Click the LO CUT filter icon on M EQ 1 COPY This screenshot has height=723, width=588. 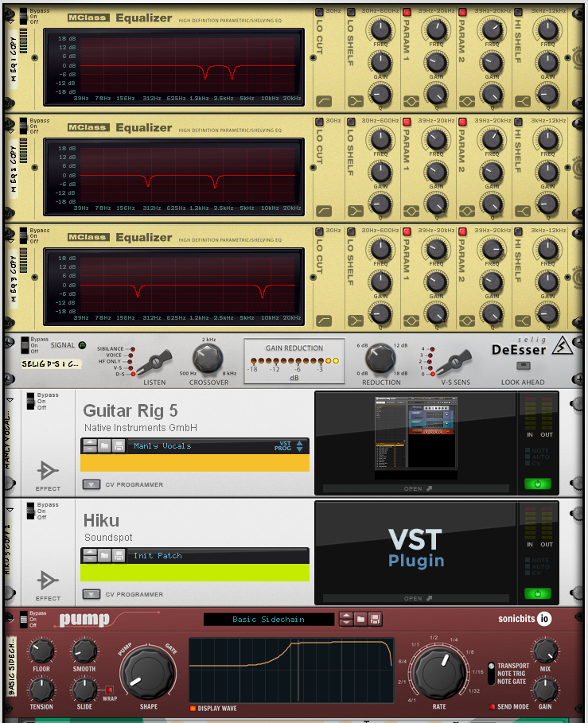(x=324, y=101)
